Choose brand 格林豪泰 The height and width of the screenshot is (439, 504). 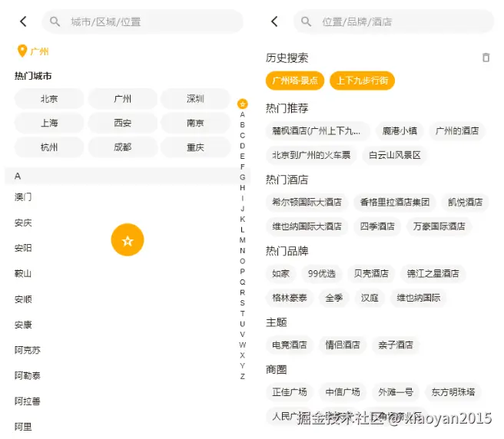(290, 298)
